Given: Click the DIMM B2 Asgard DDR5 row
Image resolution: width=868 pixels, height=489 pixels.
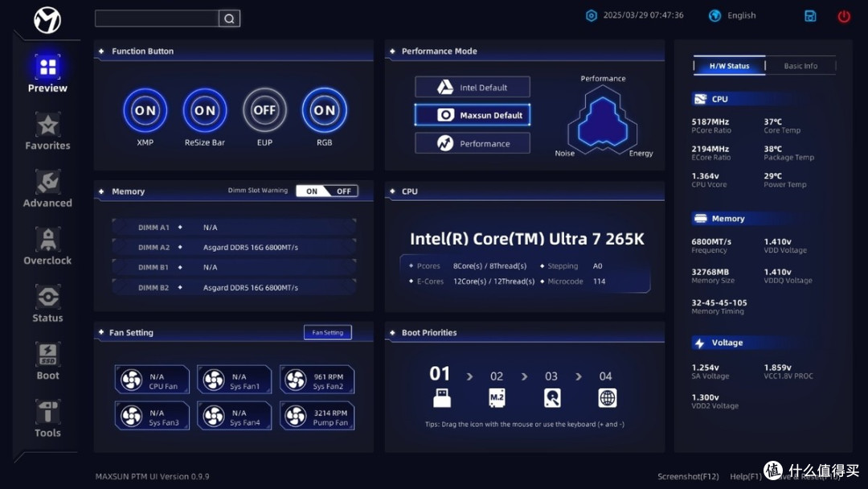Looking at the screenshot, I should [234, 287].
